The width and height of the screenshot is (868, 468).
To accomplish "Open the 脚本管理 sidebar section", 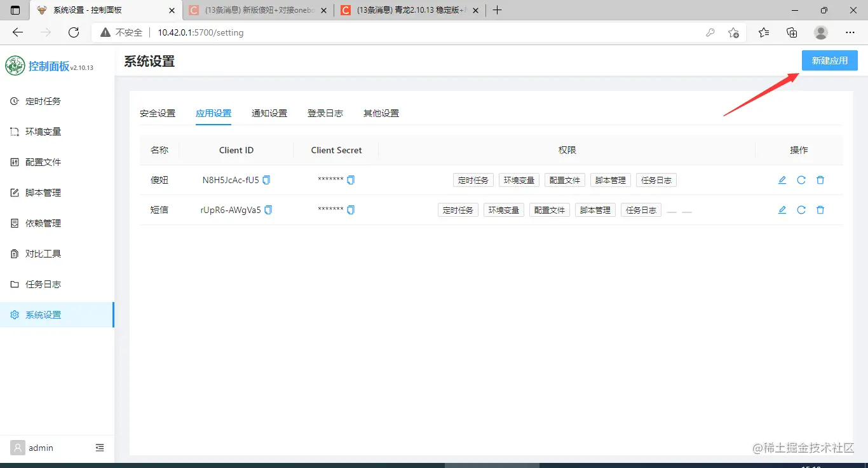I will [41, 192].
